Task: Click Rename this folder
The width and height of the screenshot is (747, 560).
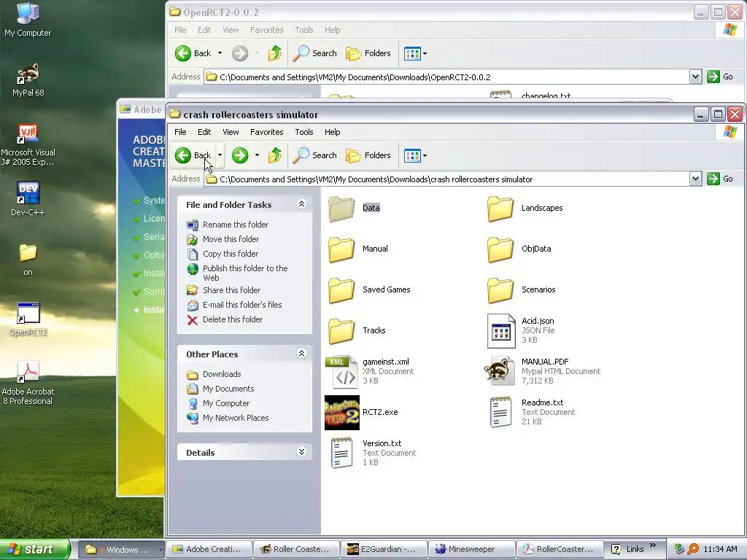Action: 228,225
